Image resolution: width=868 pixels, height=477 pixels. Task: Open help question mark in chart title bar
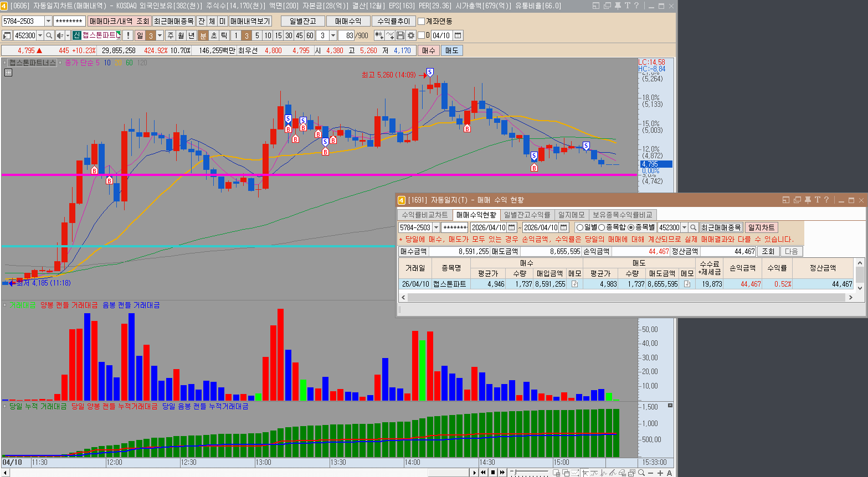[x=636, y=6]
